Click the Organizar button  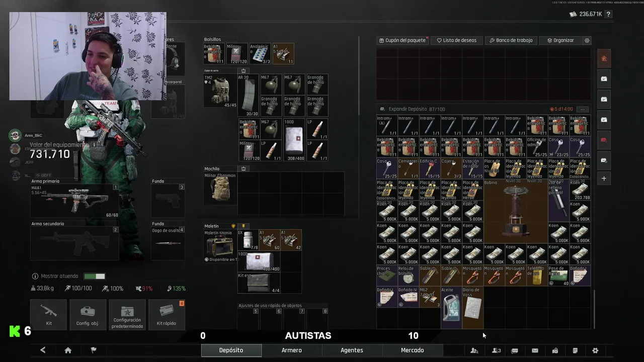[560, 40]
